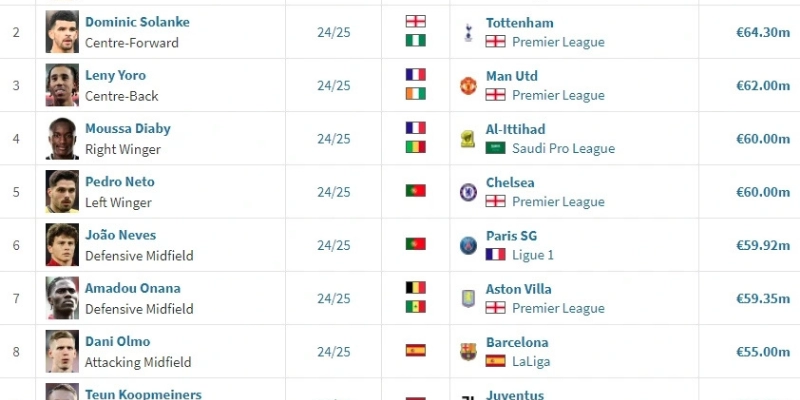
Task: Open João Neves player link
Action: click(x=120, y=235)
